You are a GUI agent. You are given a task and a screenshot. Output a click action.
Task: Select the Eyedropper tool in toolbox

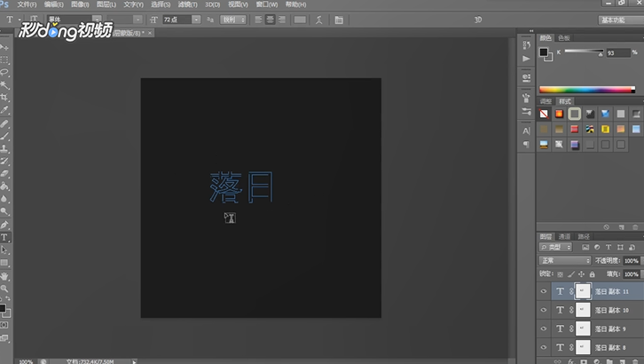click(4, 110)
